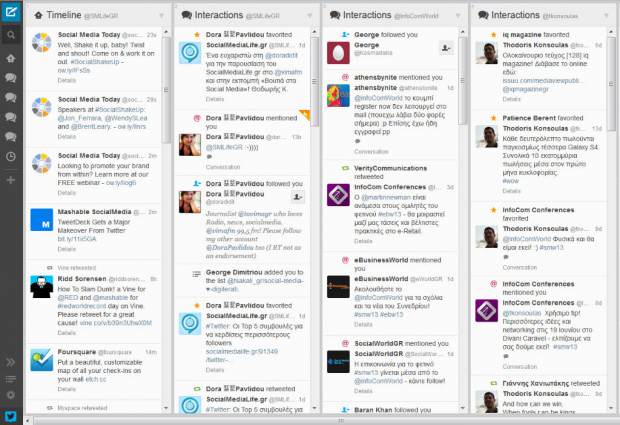The height and width of the screenshot is (425, 620).
Task: Open Details link under Mashable SocialMedia tweet
Action: pyautogui.click(x=66, y=249)
